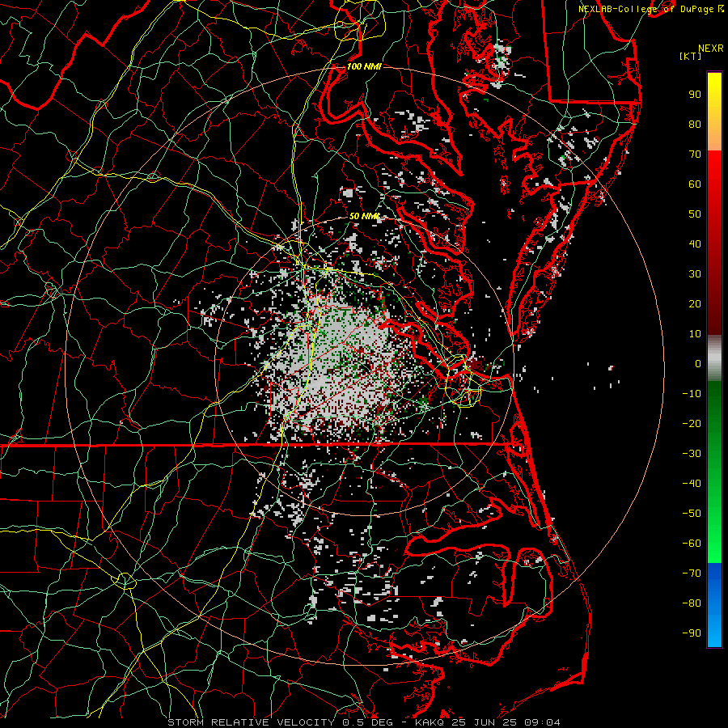The height and width of the screenshot is (728, 728).
Task: Click the 20 value on velocity scale
Action: [695, 303]
